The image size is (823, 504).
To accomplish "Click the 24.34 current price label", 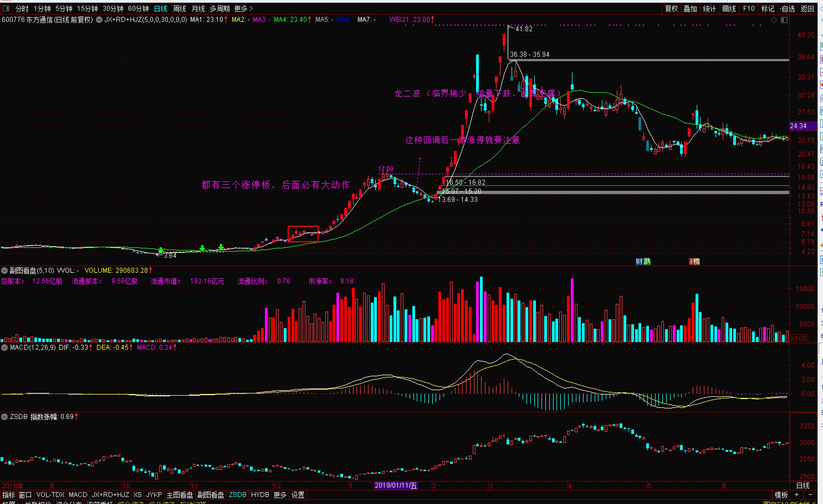I will [x=803, y=126].
